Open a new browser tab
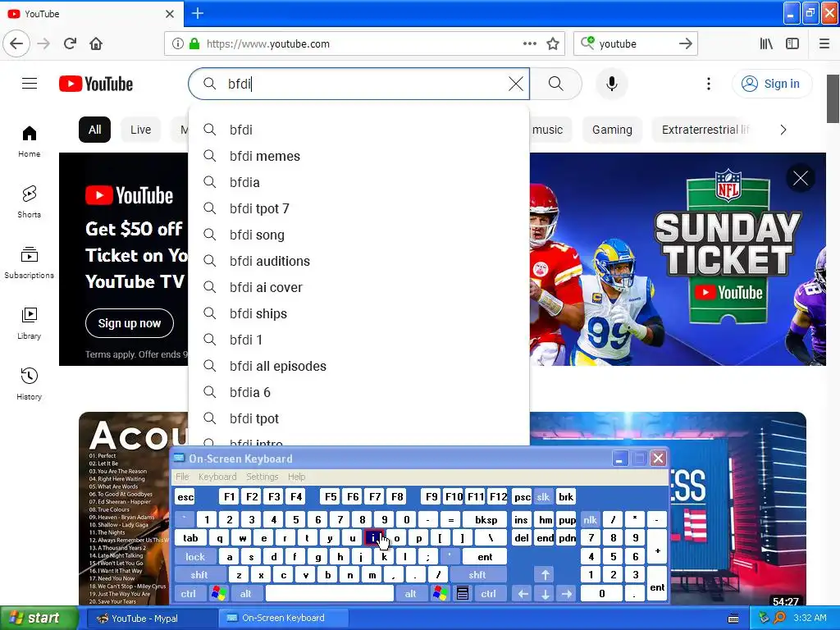 (197, 13)
